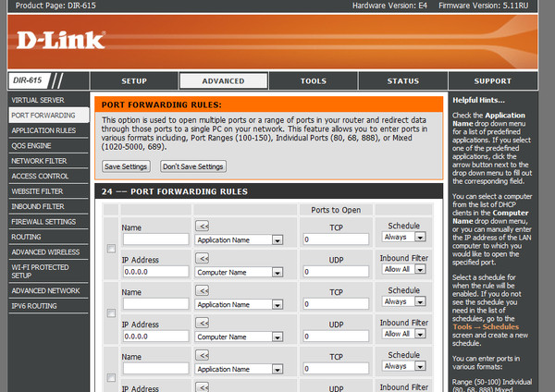Switch to the TOOLS tab
Image resolution: width=555 pixels, height=392 pixels.
(314, 81)
